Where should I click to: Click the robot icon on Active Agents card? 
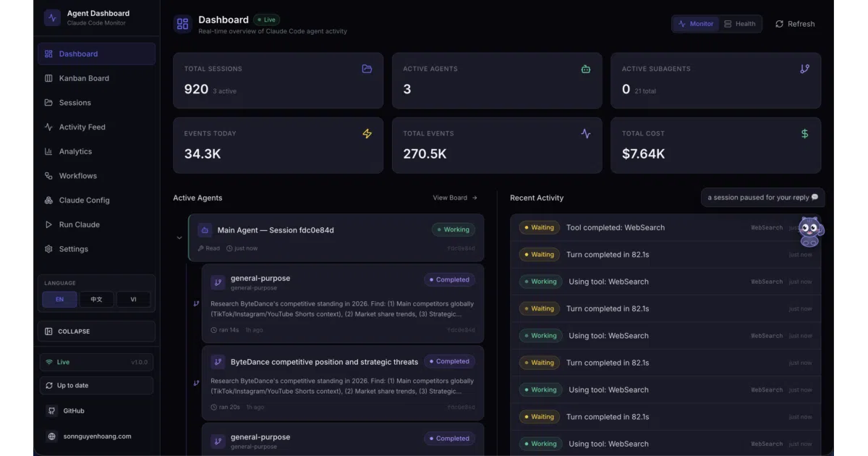[x=586, y=69]
